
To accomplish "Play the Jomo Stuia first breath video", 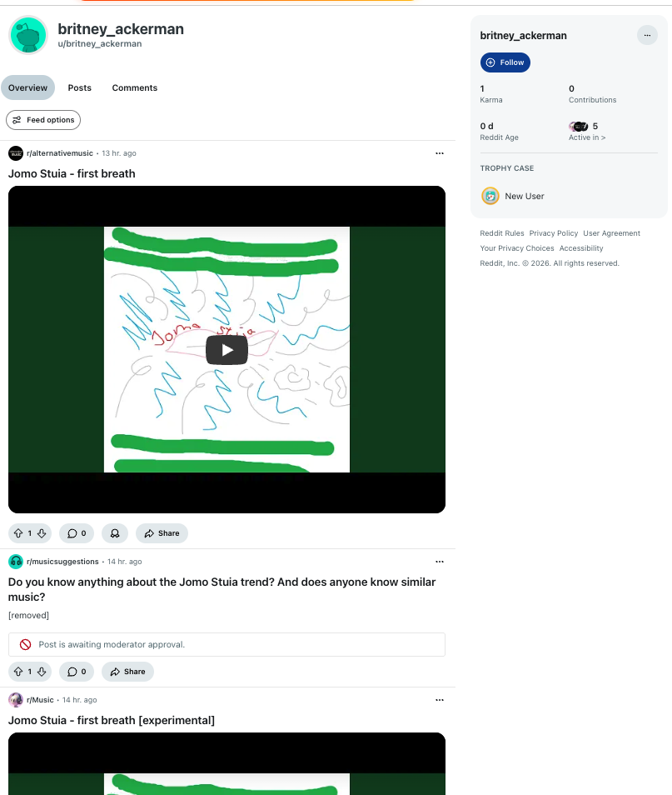I will click(x=226, y=350).
